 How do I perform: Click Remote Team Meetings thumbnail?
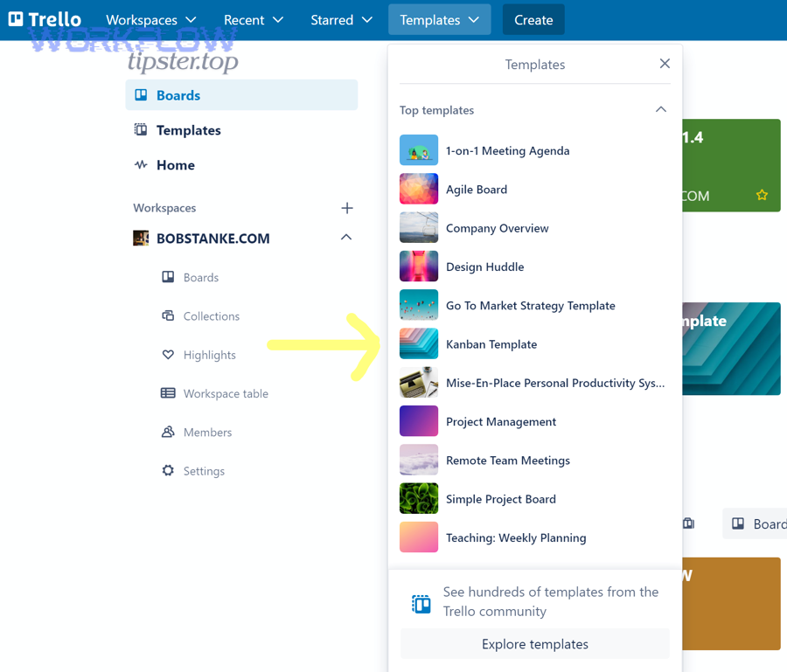[x=419, y=459]
